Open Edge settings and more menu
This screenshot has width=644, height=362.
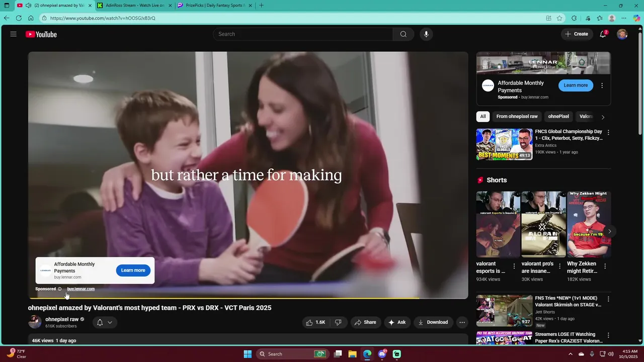(x=624, y=18)
